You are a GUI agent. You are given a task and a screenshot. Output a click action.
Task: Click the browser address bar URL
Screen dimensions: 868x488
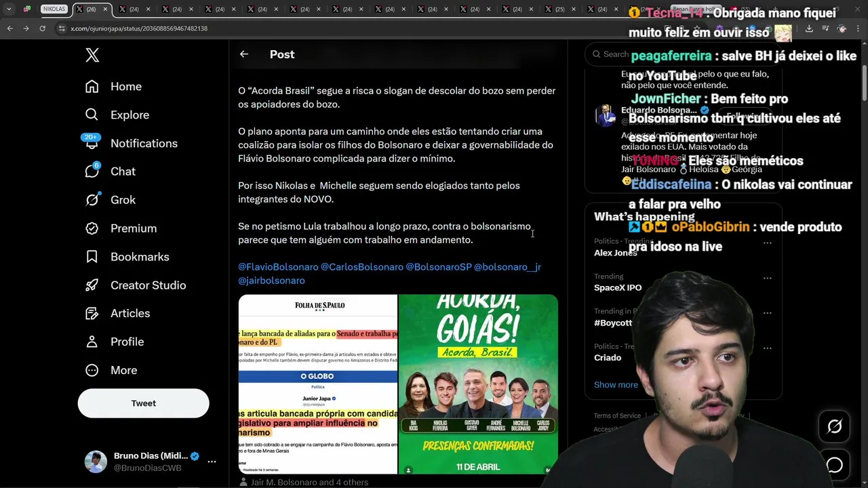click(x=139, y=28)
